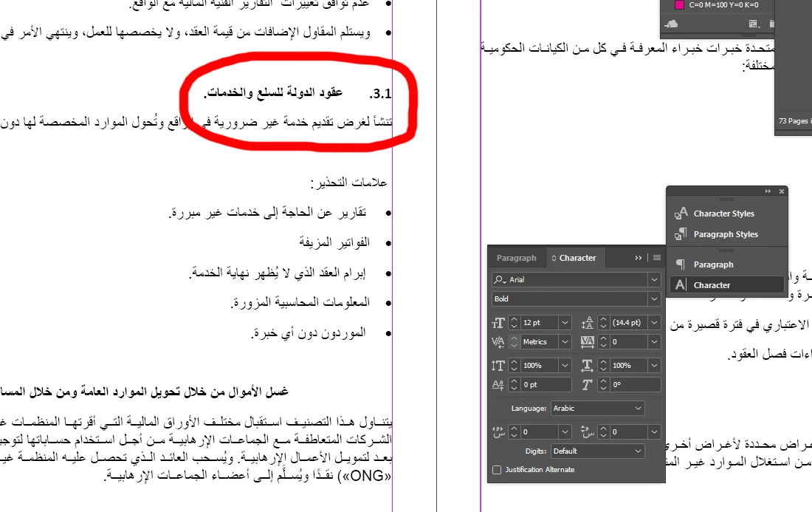Select the Character tab in the panel
The image size is (812, 512).
point(574,258)
